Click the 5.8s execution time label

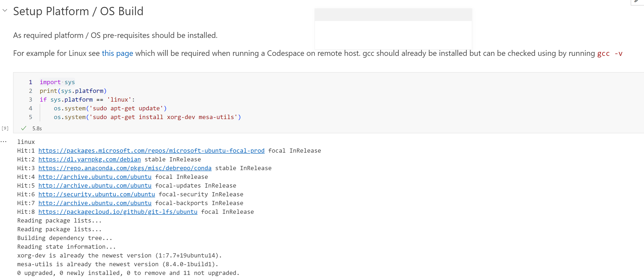pos(37,129)
